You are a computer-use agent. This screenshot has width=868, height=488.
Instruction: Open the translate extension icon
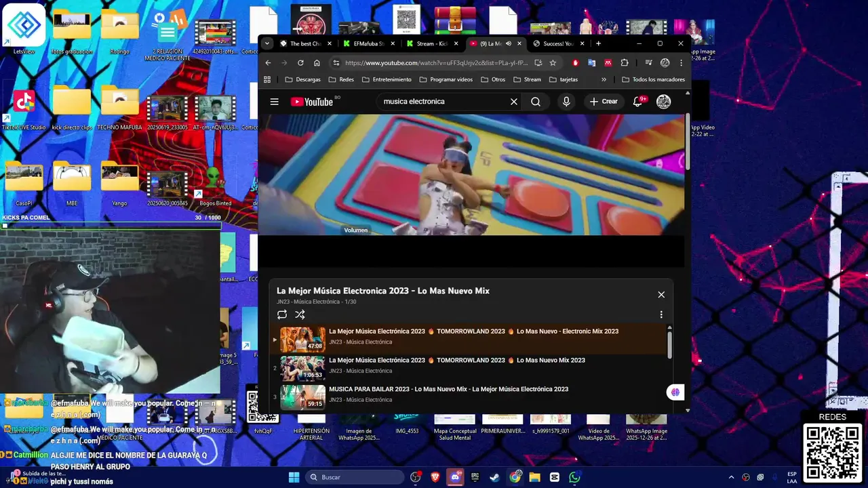click(592, 62)
